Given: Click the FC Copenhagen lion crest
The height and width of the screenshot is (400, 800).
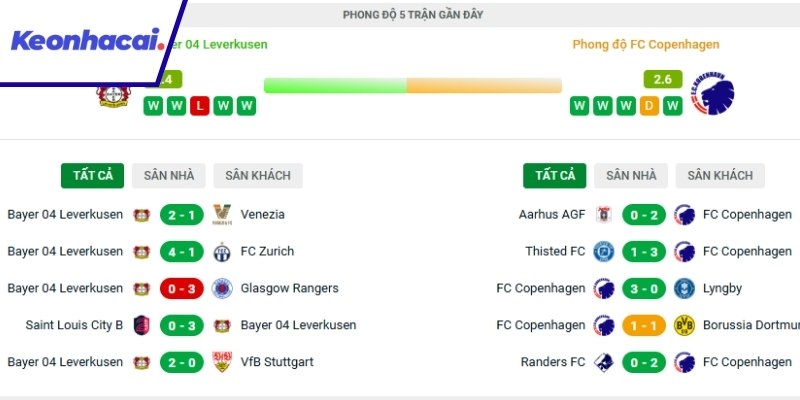Looking at the screenshot, I should point(712,94).
